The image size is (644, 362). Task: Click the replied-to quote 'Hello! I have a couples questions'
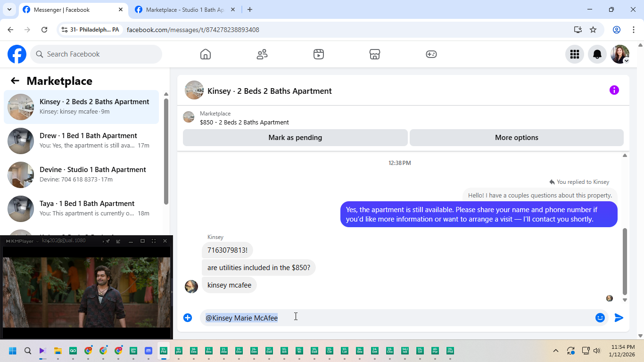tap(540, 195)
